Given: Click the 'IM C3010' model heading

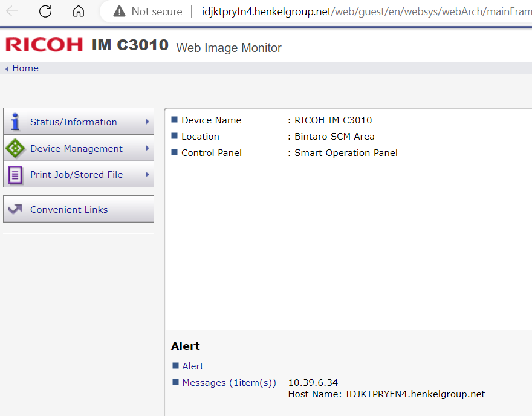Looking at the screenshot, I should tap(130, 45).
